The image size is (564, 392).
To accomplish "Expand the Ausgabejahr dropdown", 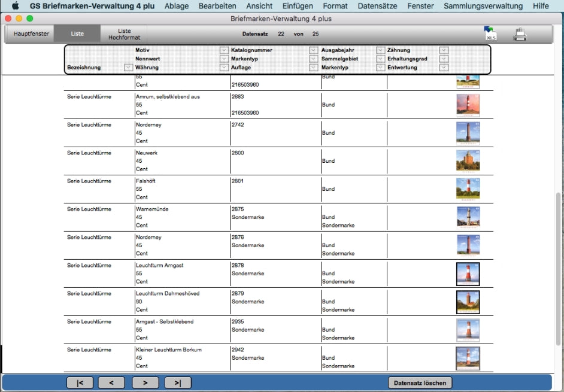I will (380, 50).
